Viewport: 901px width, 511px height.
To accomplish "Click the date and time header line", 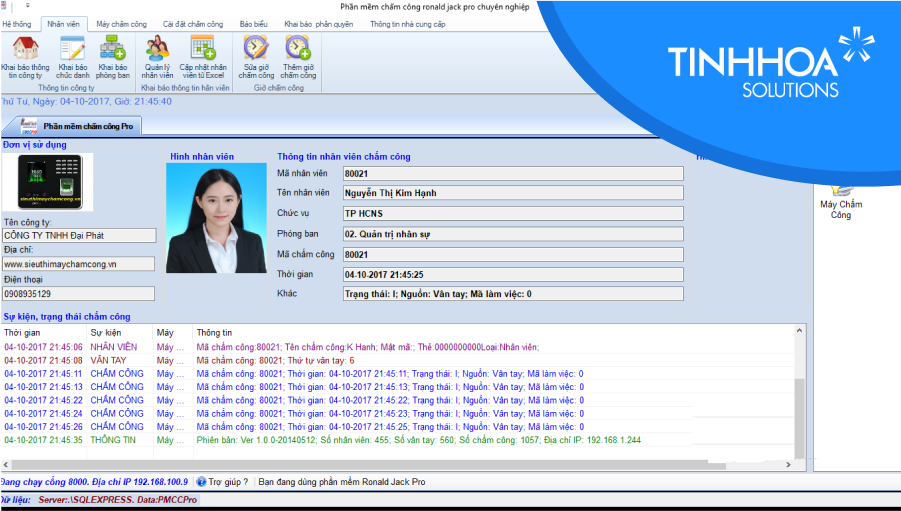I will (x=86, y=101).
